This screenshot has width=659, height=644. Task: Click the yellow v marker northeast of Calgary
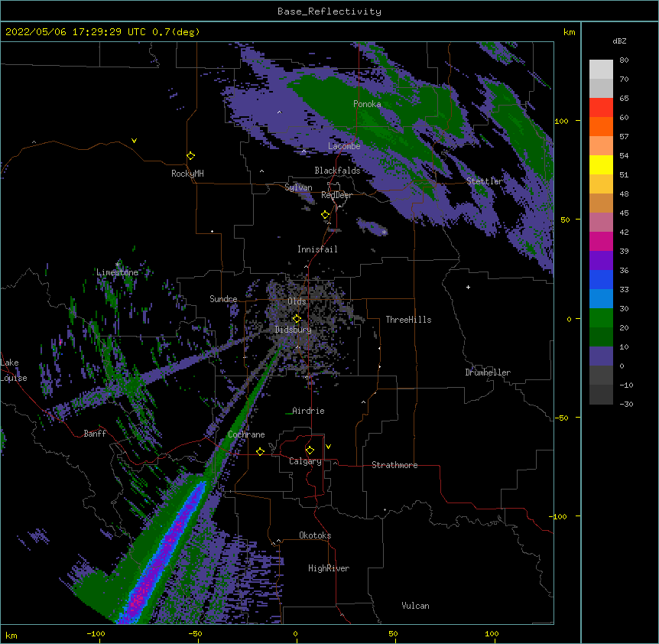coord(328,447)
